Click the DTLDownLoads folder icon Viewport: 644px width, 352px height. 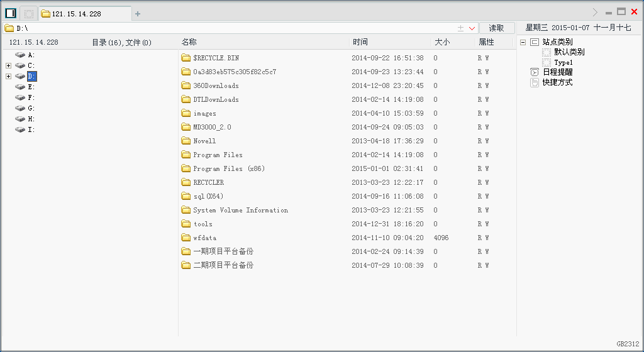(x=186, y=99)
